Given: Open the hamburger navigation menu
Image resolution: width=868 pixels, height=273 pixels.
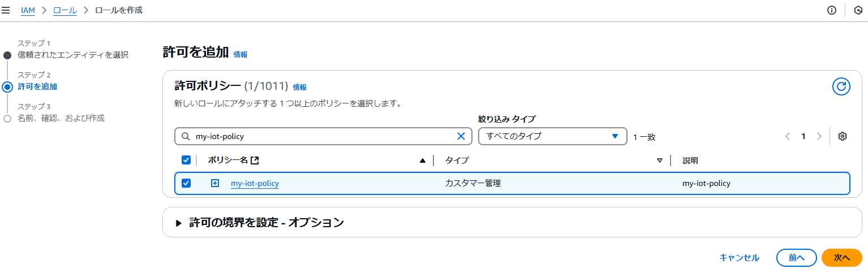Looking at the screenshot, I should [x=6, y=10].
